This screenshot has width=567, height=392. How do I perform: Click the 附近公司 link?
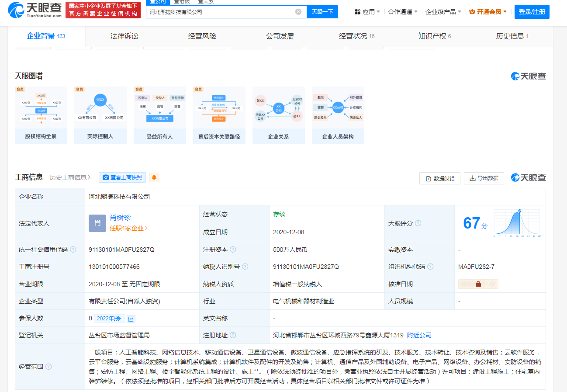(419, 335)
